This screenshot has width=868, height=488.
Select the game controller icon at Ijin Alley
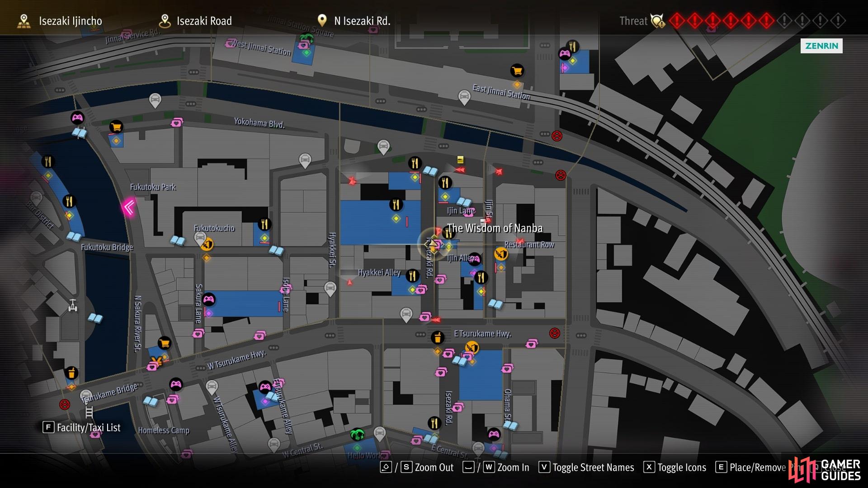(x=474, y=259)
